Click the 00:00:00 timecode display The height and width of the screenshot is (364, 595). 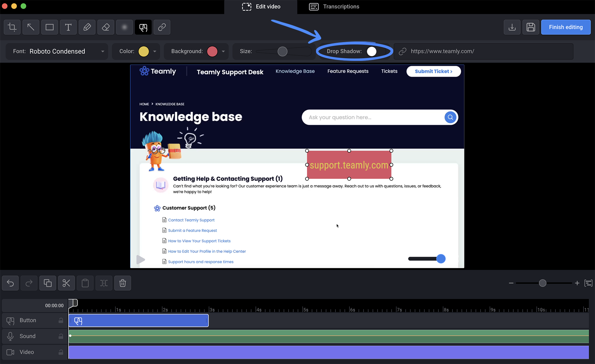54,306
